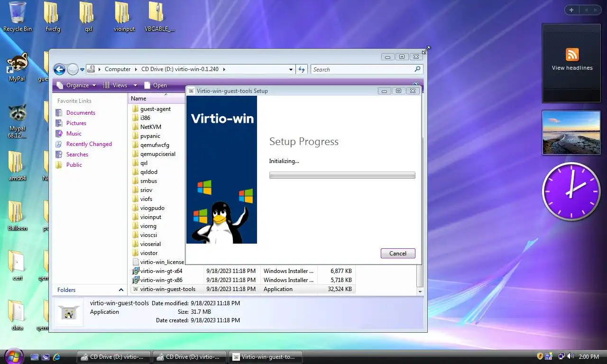Image resolution: width=607 pixels, height=364 pixels.
Task: Launch Internet Explorer from quick launch
Action: [x=57, y=357]
